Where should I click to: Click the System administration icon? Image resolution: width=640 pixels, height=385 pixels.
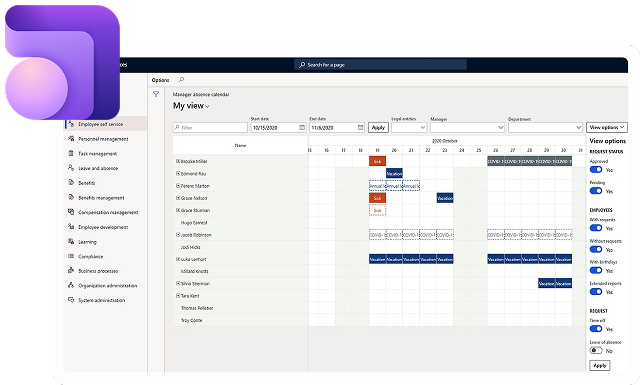tap(71, 300)
